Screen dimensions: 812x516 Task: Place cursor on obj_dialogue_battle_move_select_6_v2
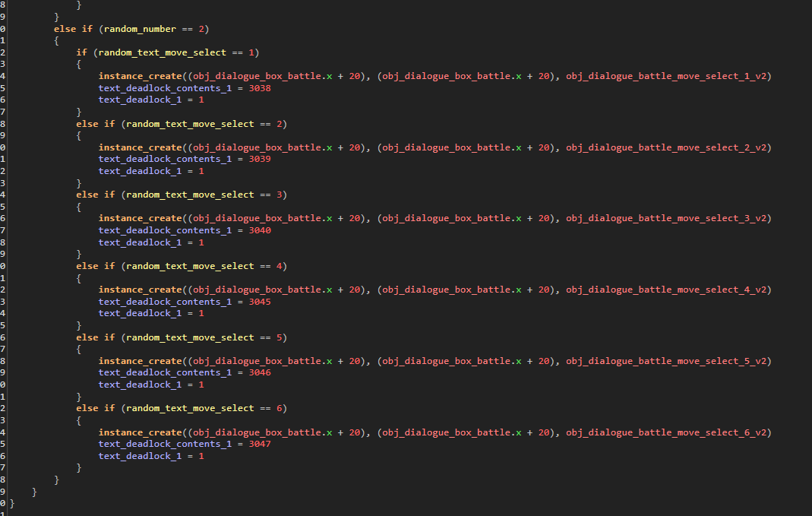pos(666,432)
